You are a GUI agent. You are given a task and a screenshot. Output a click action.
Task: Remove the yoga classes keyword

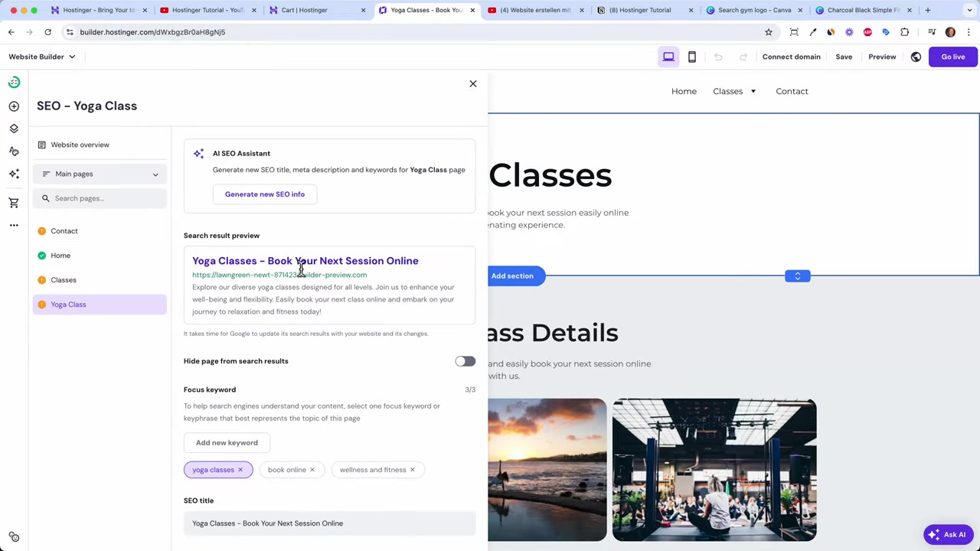tap(240, 470)
